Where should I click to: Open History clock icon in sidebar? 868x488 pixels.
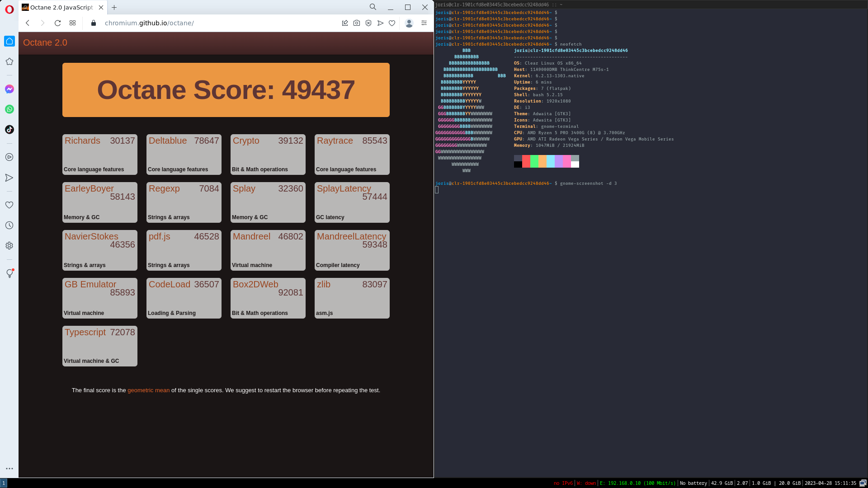click(9, 225)
